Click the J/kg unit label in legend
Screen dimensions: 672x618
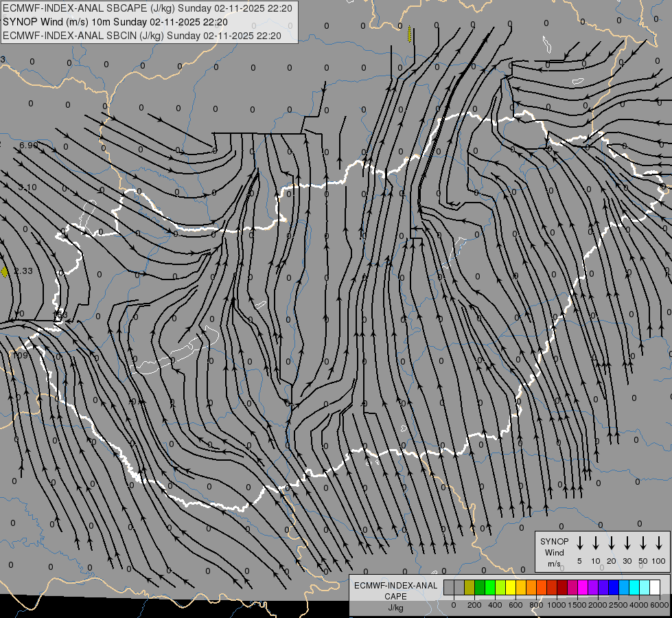pos(395,608)
